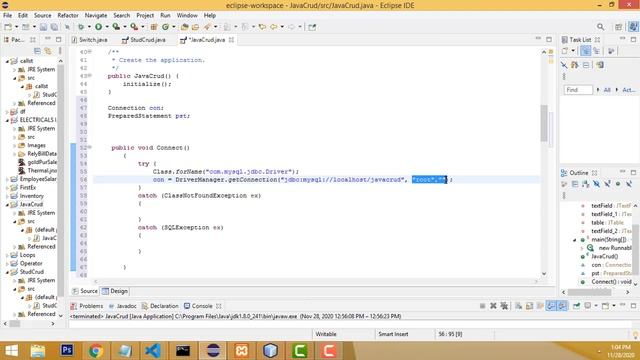Click the Pin Editor icon
The height and width of the screenshot is (360, 640).
312,27
